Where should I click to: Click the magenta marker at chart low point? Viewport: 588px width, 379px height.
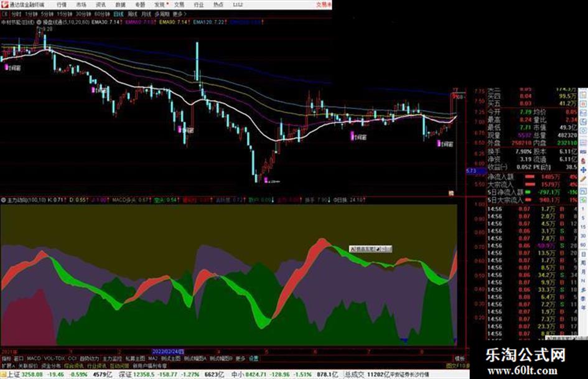tap(266, 180)
